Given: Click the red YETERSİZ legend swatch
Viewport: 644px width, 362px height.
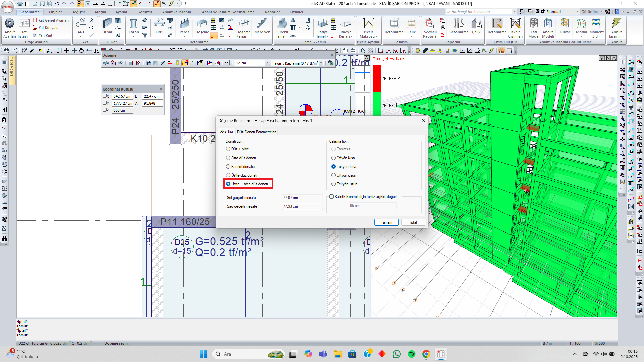Looking at the screenshot, I should (x=377, y=78).
